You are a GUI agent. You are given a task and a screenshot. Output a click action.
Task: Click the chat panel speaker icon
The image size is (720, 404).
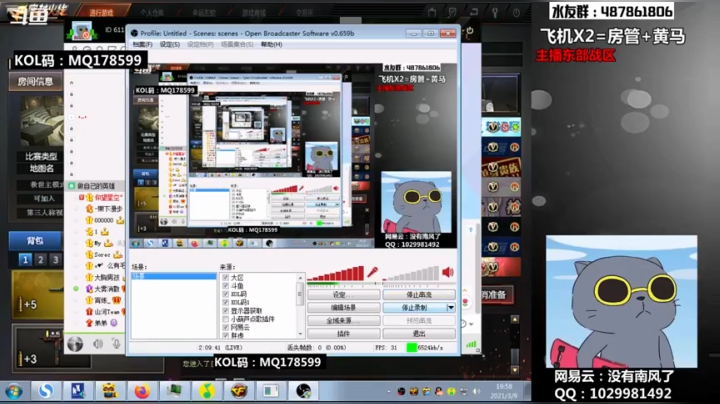pyautogui.click(x=98, y=343)
